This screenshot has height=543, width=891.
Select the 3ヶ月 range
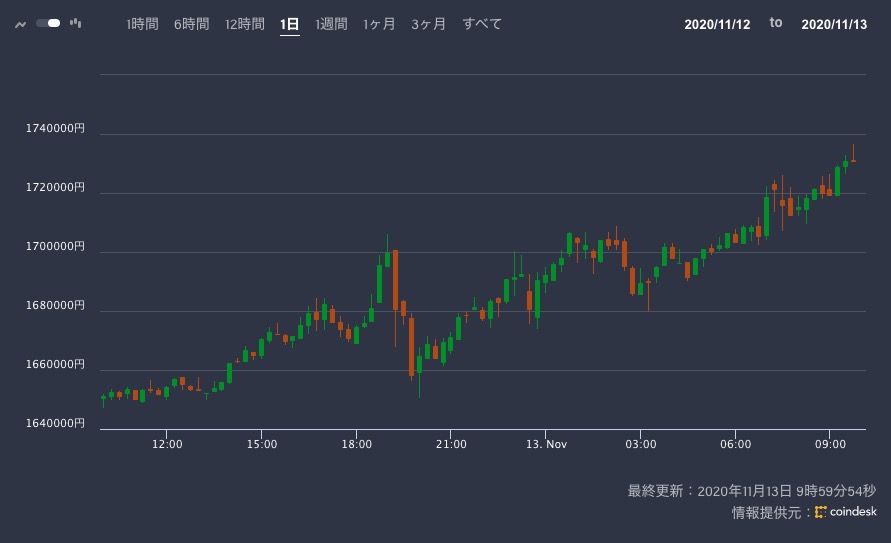427,24
